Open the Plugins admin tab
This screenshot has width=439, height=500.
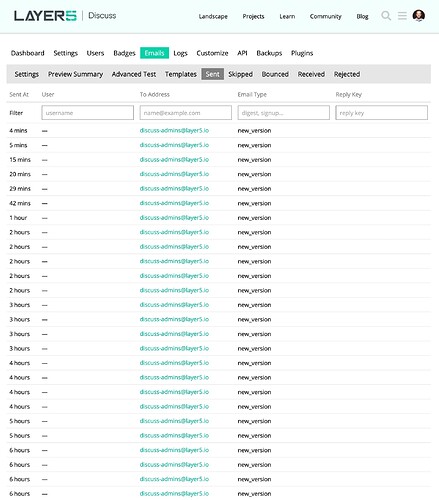(302, 53)
